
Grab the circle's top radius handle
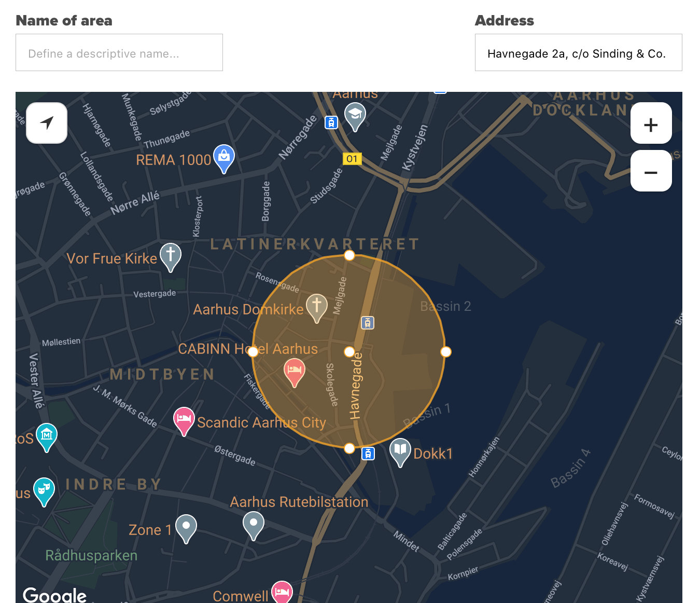click(x=349, y=255)
